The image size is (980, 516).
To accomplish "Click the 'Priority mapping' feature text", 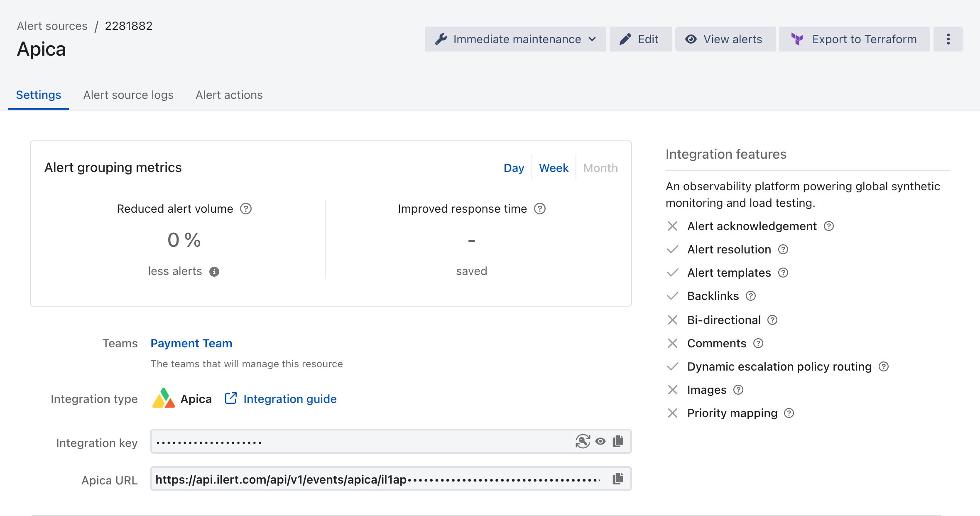I will click(732, 413).
